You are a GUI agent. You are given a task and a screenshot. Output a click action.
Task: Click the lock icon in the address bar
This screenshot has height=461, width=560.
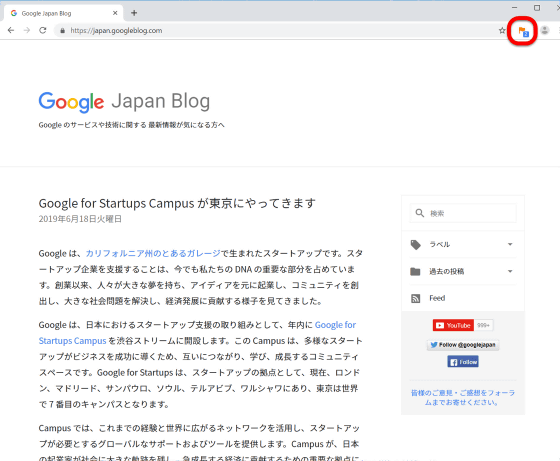click(x=62, y=31)
